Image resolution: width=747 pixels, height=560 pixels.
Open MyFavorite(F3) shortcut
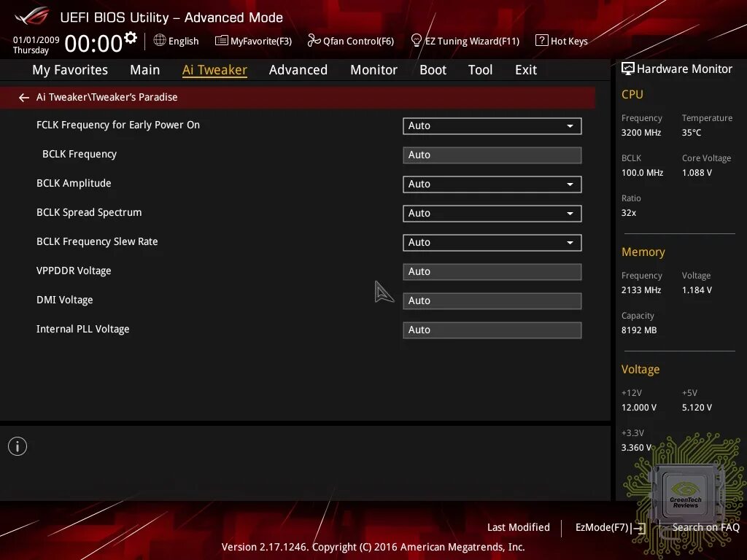[x=253, y=41]
